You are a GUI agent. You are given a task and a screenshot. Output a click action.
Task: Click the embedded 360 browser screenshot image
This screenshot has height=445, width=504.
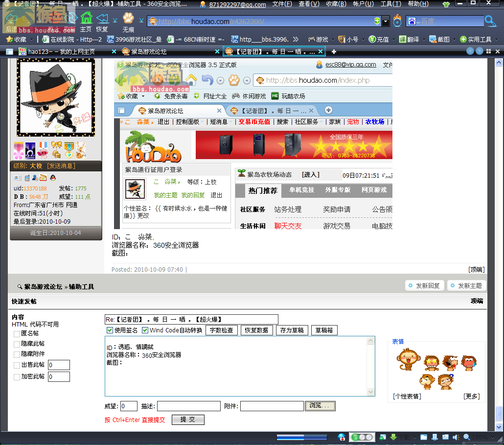coord(253,144)
